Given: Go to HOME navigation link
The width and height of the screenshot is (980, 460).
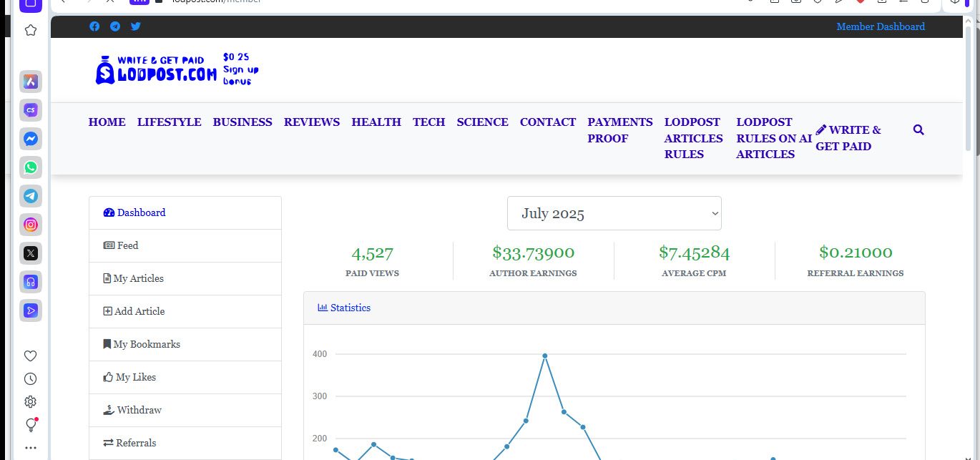Looking at the screenshot, I should [x=107, y=122].
